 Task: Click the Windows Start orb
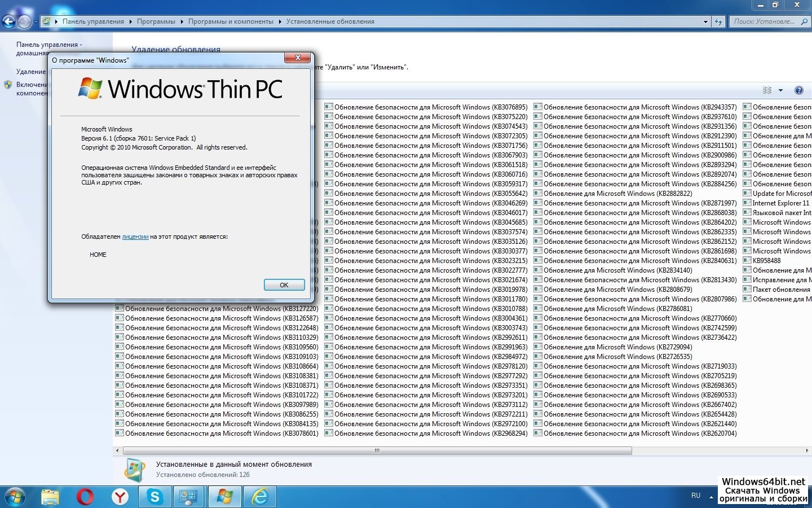coord(15,497)
